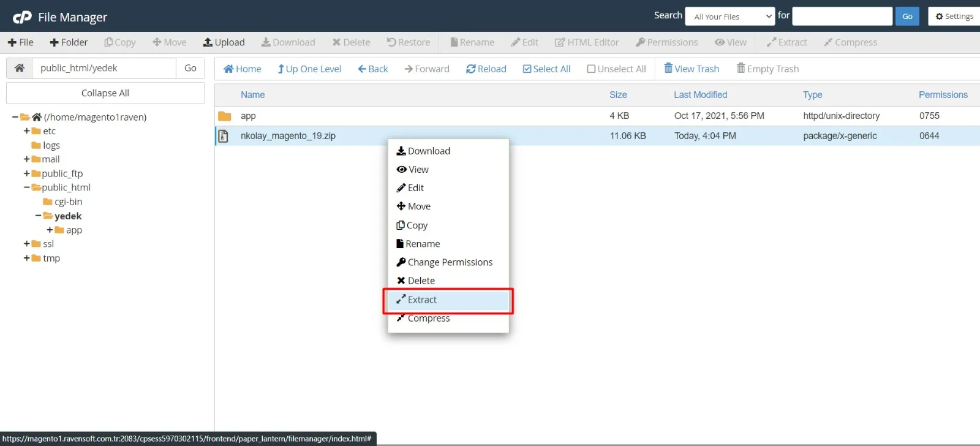Expand the etc folder in tree
The width and height of the screenshot is (980, 446).
click(x=27, y=131)
